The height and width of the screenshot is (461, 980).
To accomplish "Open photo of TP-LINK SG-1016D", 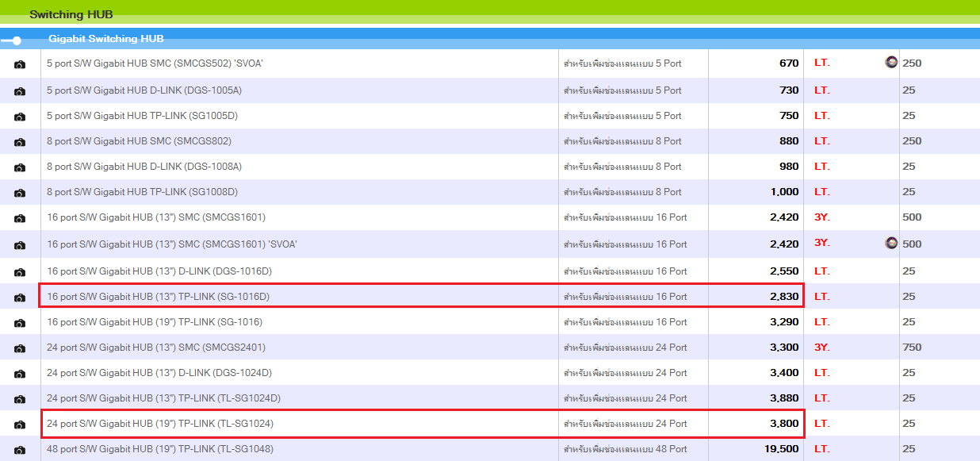I will click(x=20, y=298).
